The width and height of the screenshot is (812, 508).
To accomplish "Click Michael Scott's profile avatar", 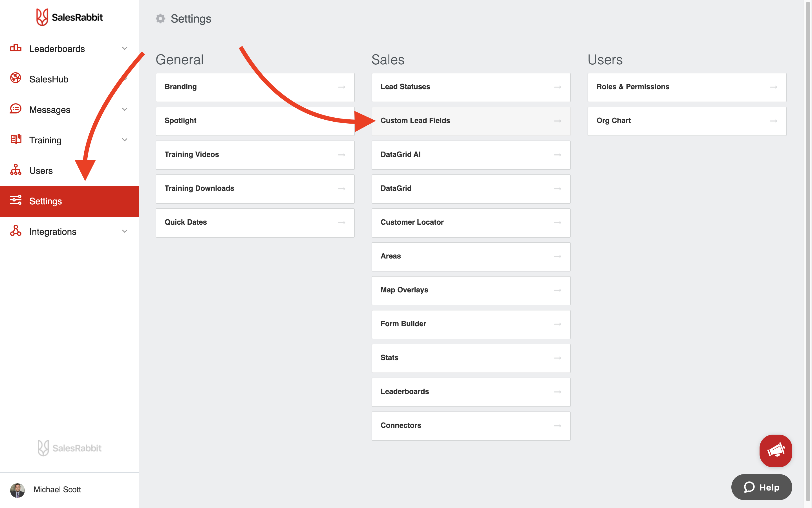I will [x=17, y=490].
